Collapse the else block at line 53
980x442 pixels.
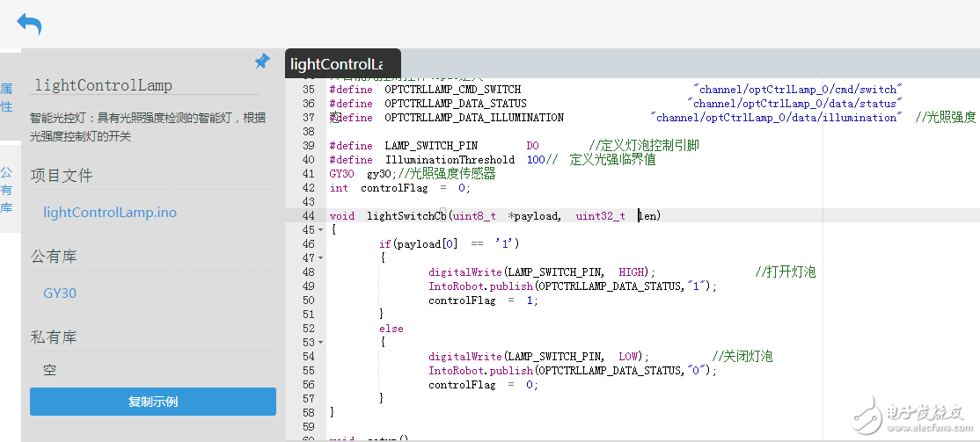pos(320,343)
